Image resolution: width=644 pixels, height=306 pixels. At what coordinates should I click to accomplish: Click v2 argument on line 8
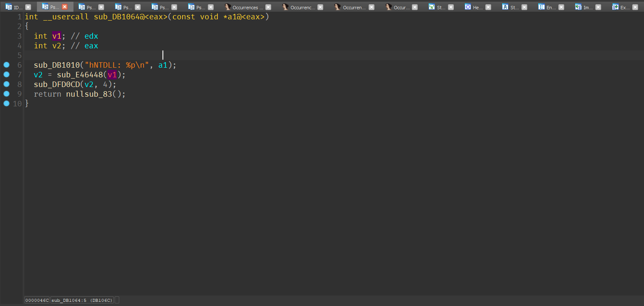click(89, 84)
